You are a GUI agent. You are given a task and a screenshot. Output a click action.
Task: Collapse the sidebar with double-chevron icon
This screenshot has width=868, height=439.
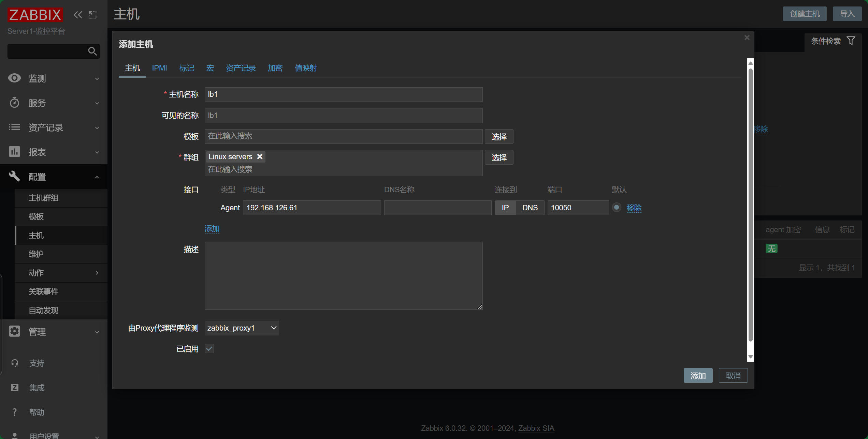click(78, 15)
